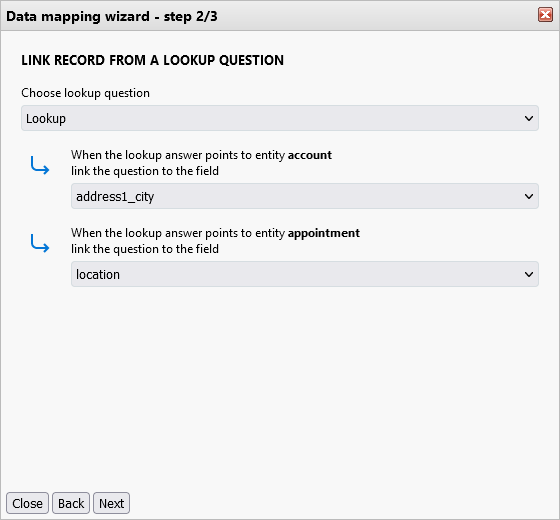560x520 pixels.
Task: Expand the location field dropdown
Action: coord(305,274)
